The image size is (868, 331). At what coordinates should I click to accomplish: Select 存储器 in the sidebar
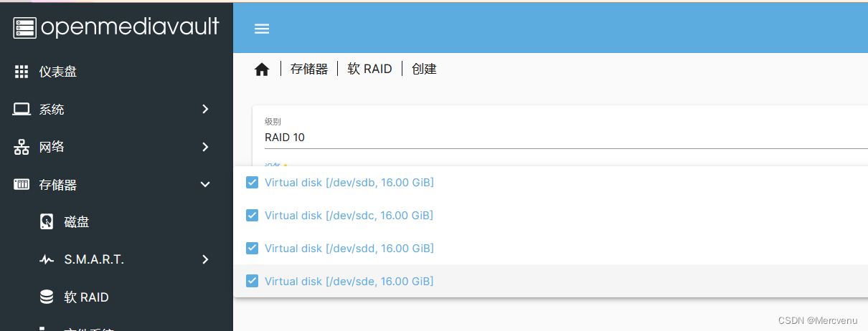(58, 185)
